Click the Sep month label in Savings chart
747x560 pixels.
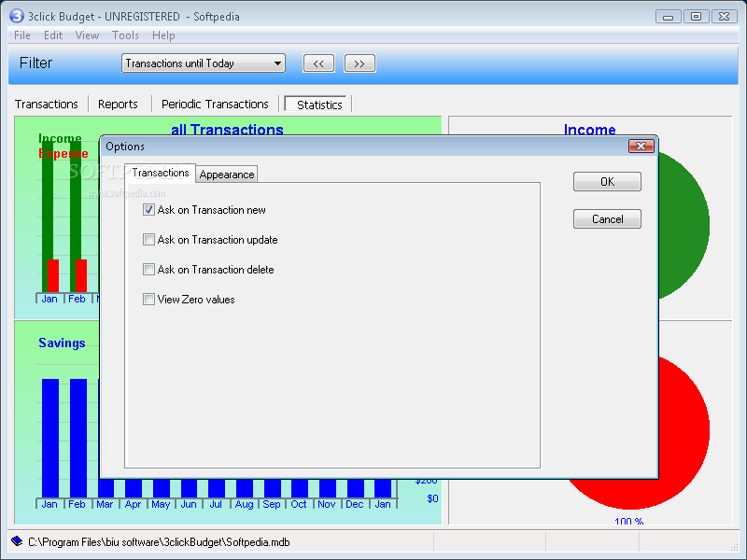coord(272,504)
